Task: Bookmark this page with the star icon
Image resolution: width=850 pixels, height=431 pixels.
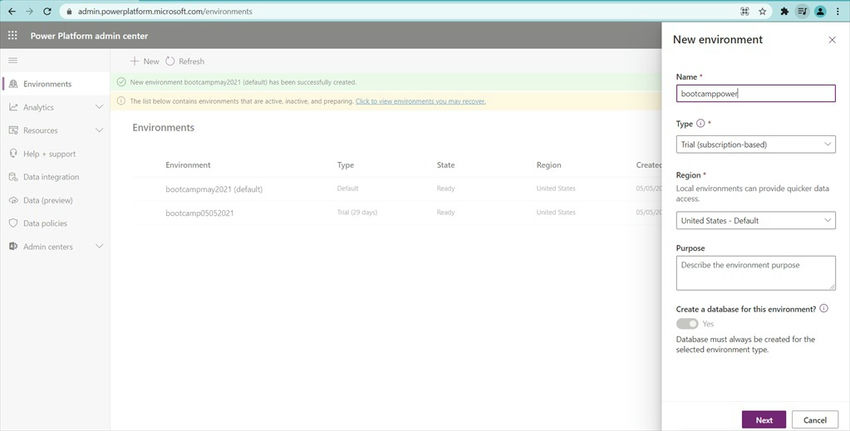Action: coord(762,11)
